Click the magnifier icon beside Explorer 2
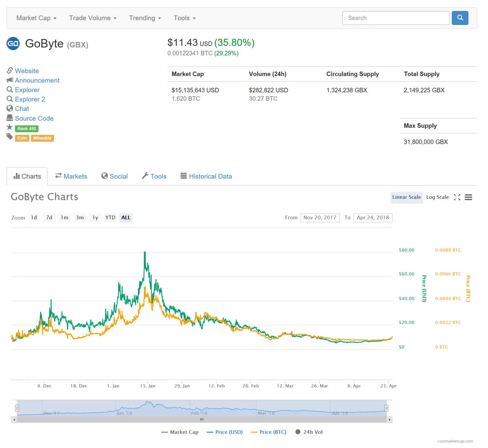488x448 pixels. point(10,99)
